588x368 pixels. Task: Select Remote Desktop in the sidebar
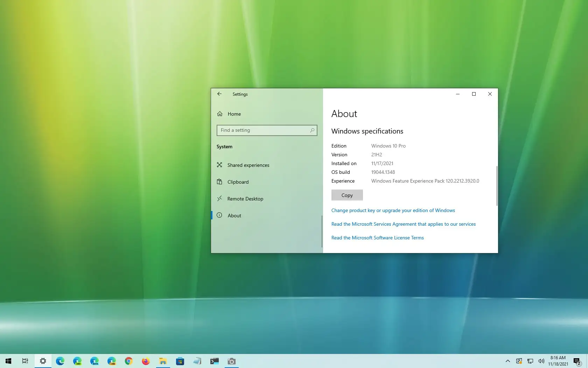[245, 199]
